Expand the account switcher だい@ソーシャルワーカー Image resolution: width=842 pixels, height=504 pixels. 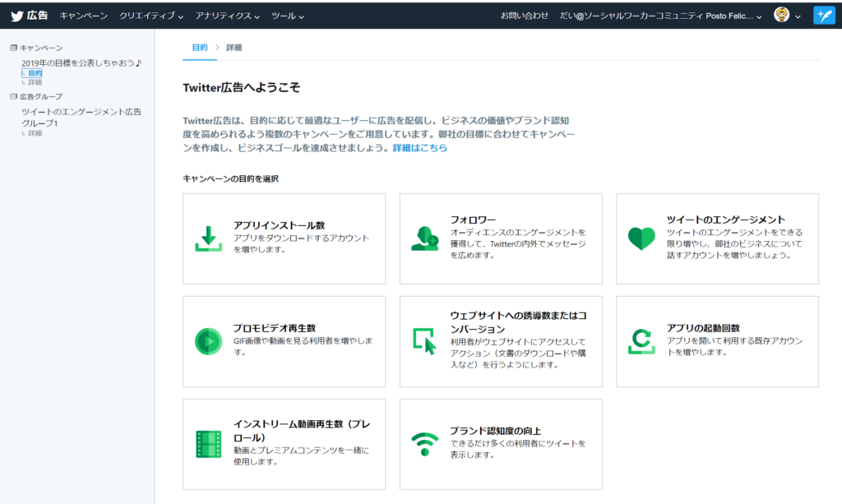[661, 16]
